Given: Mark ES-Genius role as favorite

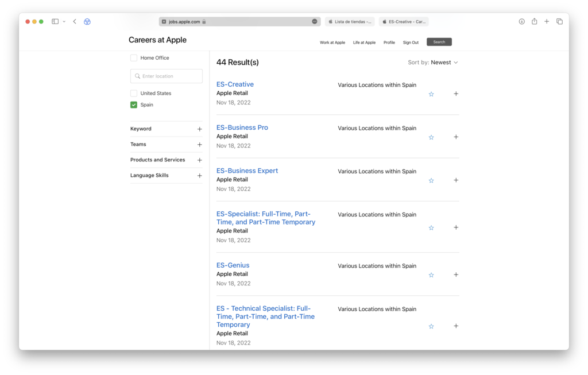Looking at the screenshot, I should pos(431,275).
